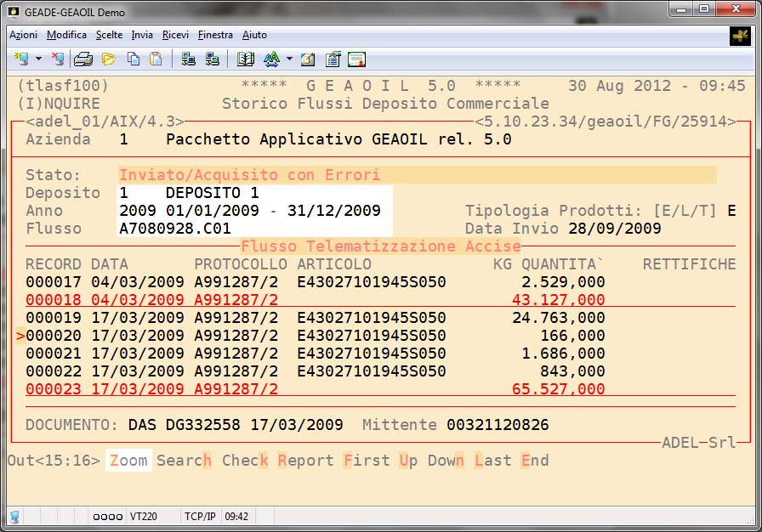762x532 pixels.
Task: Click the open book icon in toolbar
Action: click(246, 59)
